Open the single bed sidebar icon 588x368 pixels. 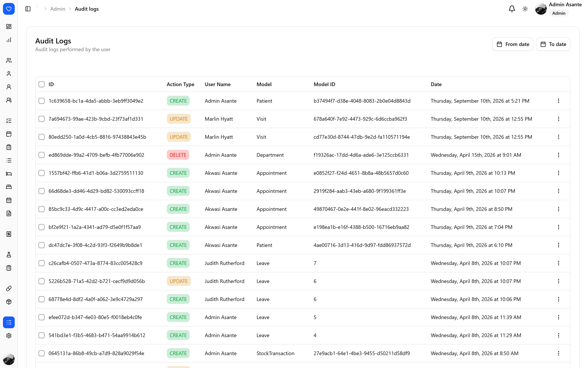tap(9, 174)
